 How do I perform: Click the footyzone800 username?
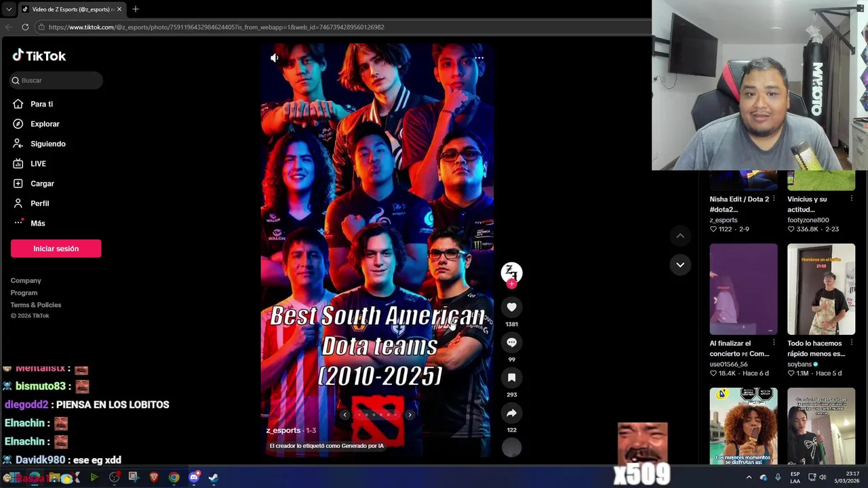click(808, 220)
